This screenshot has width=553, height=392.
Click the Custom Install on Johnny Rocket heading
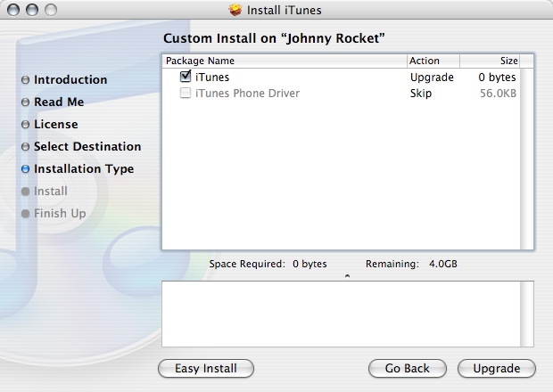coord(274,38)
